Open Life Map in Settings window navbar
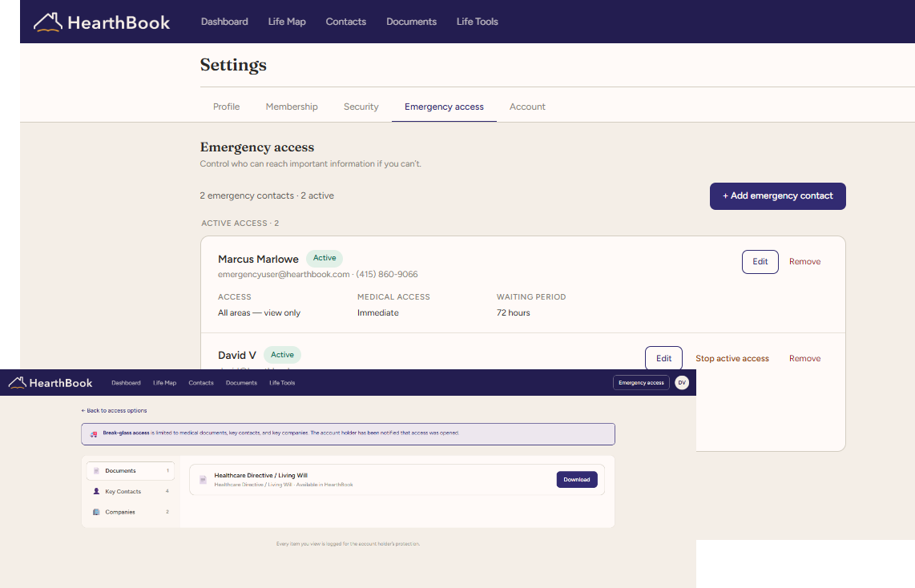 [287, 22]
